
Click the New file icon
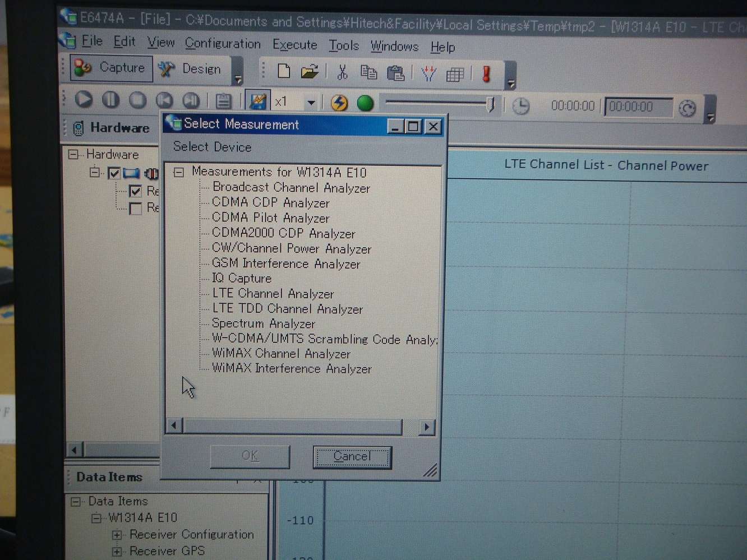pos(284,72)
